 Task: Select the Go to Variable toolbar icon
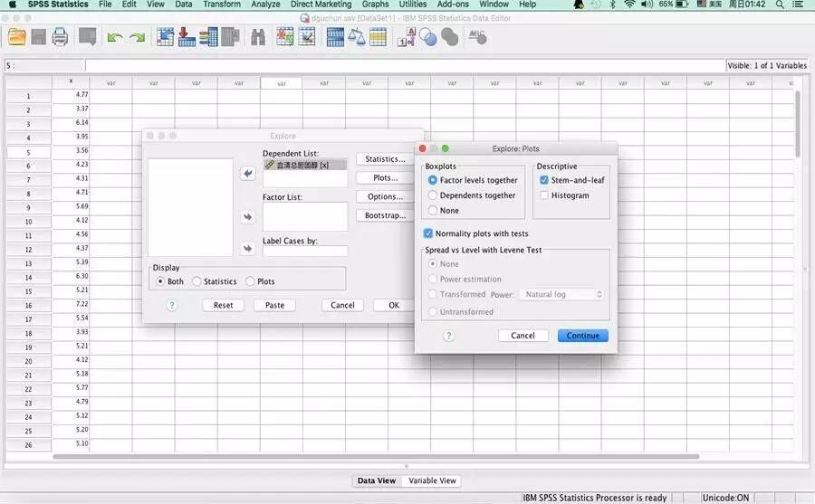(x=187, y=37)
